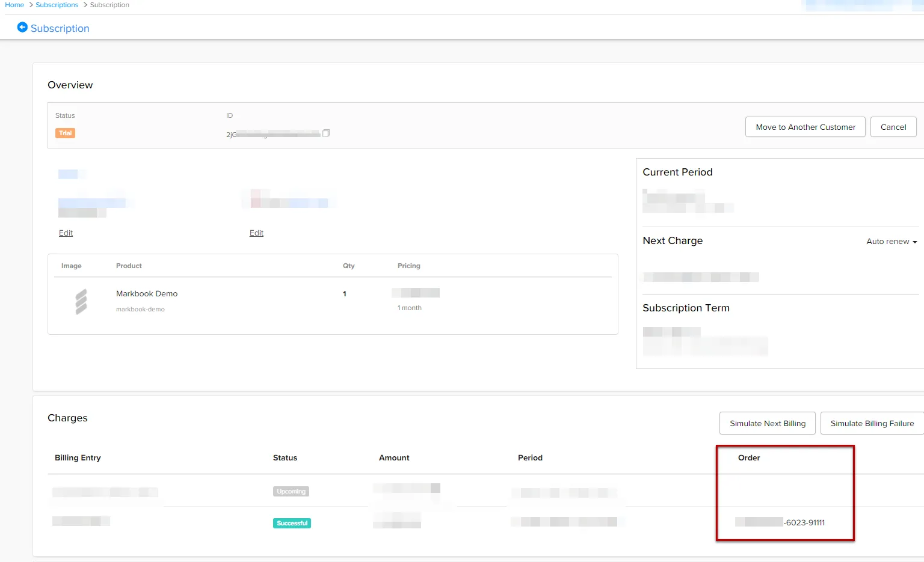Click the Edit link under payment details
Image resolution: width=924 pixels, height=562 pixels.
[x=257, y=233]
